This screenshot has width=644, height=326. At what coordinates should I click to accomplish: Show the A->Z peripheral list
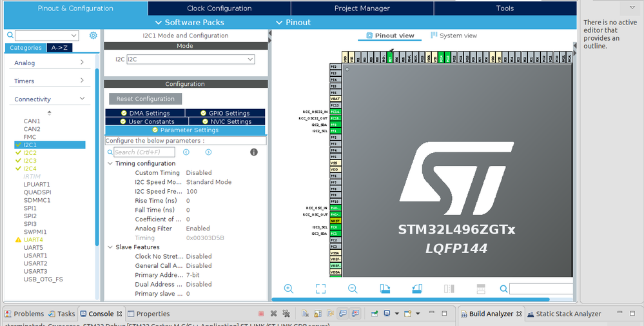(59, 48)
